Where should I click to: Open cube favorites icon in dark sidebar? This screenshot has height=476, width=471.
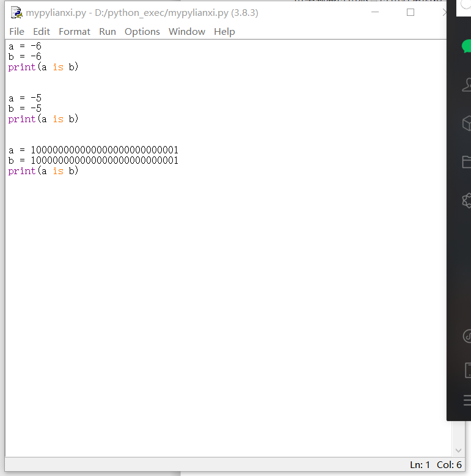[467, 123]
